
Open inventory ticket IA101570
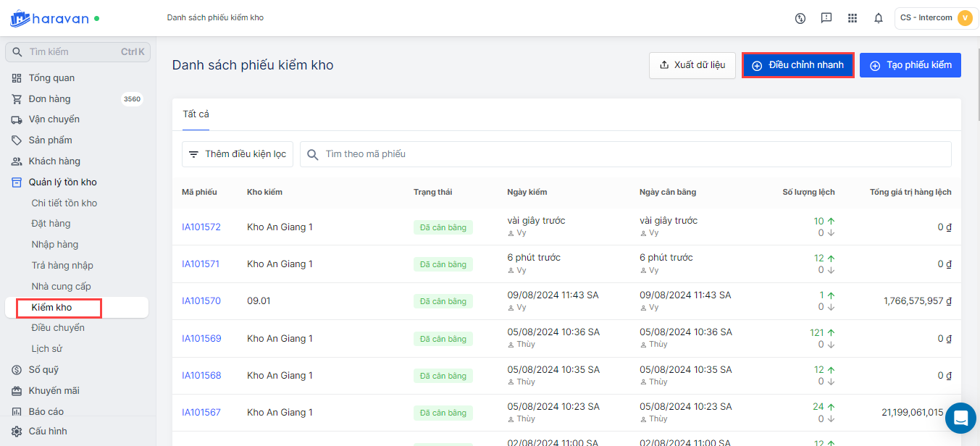pos(201,301)
